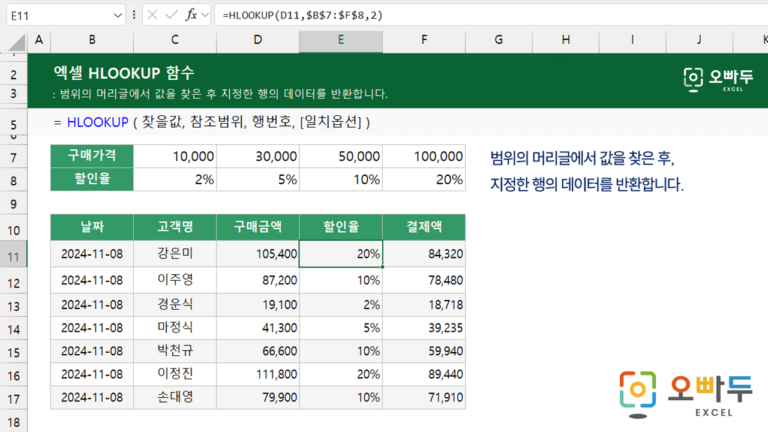This screenshot has height=432, width=768.
Task: Open the Name Box dropdown arrow
Action: pos(118,16)
